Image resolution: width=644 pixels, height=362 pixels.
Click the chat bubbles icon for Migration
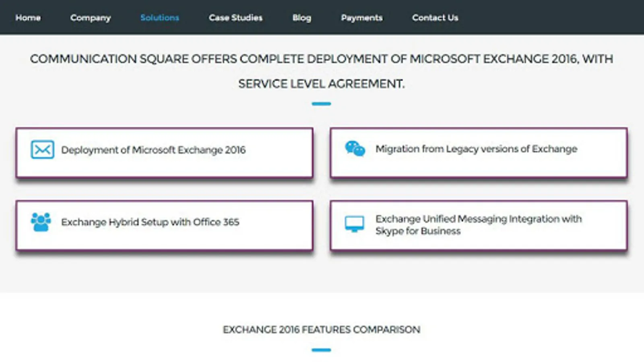tap(355, 149)
